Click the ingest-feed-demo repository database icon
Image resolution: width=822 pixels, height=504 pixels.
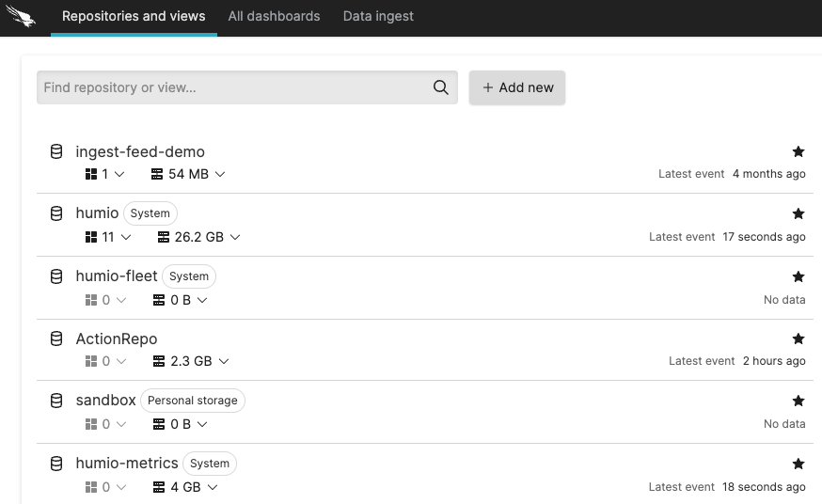pos(56,151)
